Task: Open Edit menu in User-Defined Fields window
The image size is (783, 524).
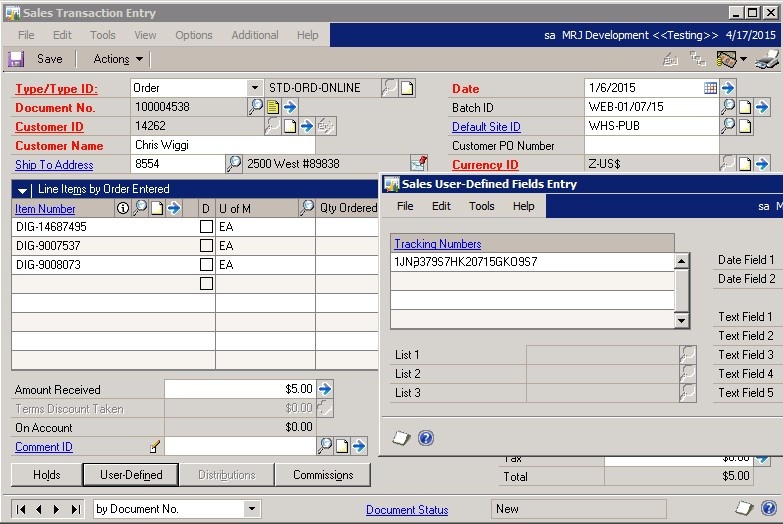Action: 441,206
